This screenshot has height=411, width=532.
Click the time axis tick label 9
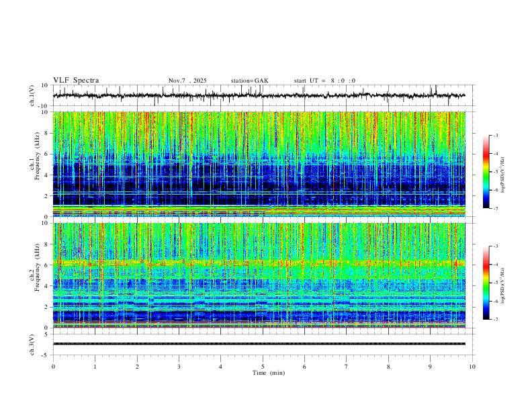pos(430,367)
